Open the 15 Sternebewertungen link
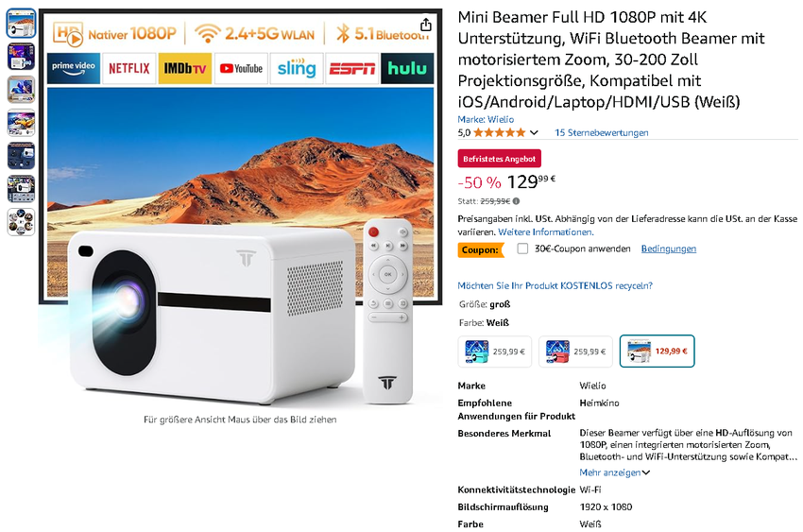The image size is (803, 532). [601, 132]
